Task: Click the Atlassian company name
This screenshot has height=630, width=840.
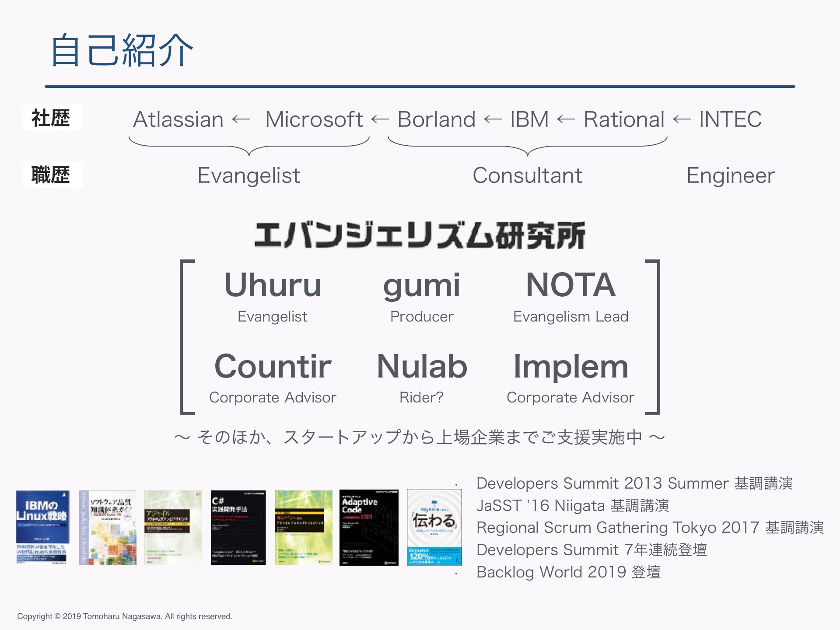Action: point(178,119)
